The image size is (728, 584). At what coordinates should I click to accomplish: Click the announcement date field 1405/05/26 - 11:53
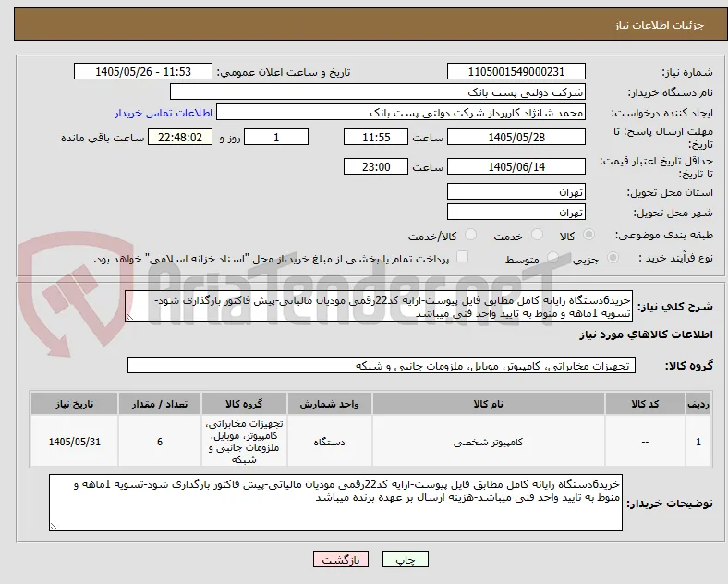[143, 72]
